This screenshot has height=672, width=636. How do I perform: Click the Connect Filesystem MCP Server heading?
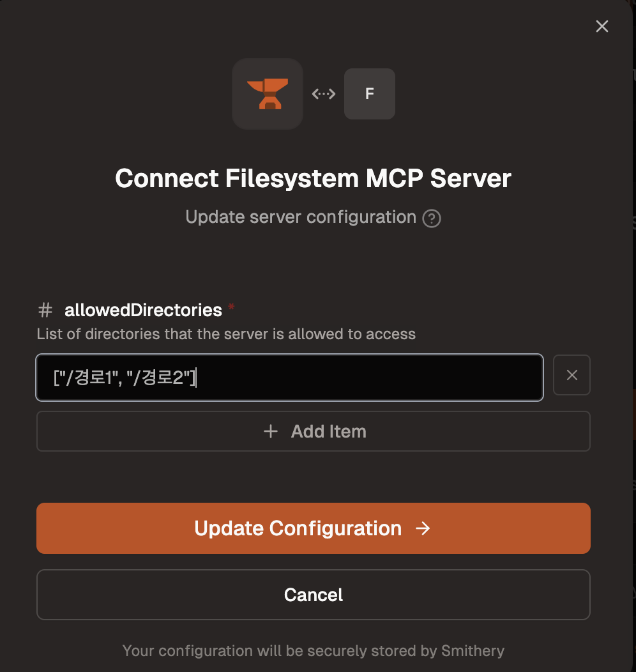point(313,178)
